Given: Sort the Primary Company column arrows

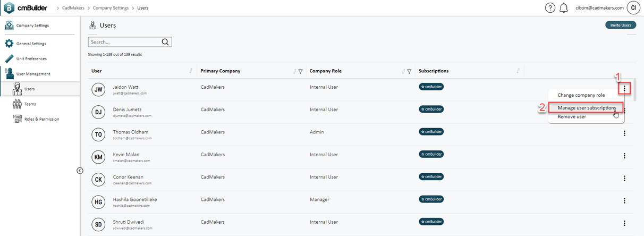Looking at the screenshot, I should coord(294,71).
